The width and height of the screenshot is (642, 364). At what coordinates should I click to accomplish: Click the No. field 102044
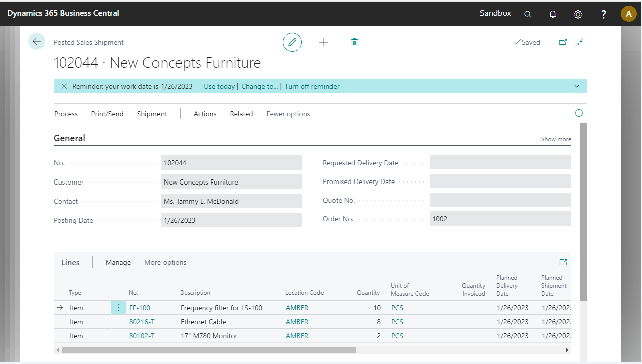(x=232, y=163)
